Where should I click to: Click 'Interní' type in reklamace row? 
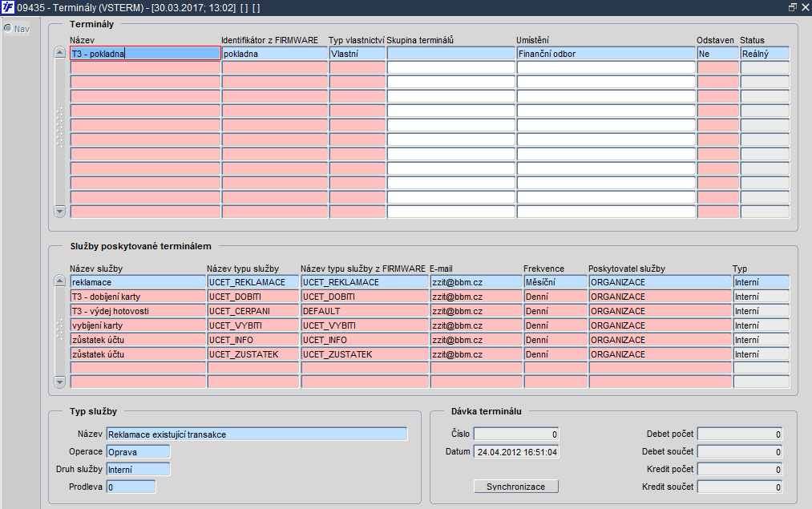tap(762, 281)
